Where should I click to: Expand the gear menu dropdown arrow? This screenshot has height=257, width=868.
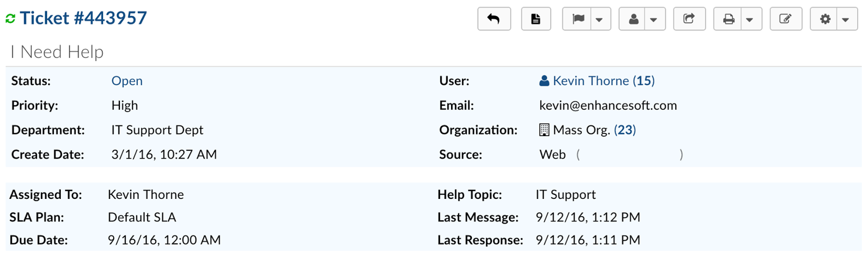pyautogui.click(x=845, y=20)
